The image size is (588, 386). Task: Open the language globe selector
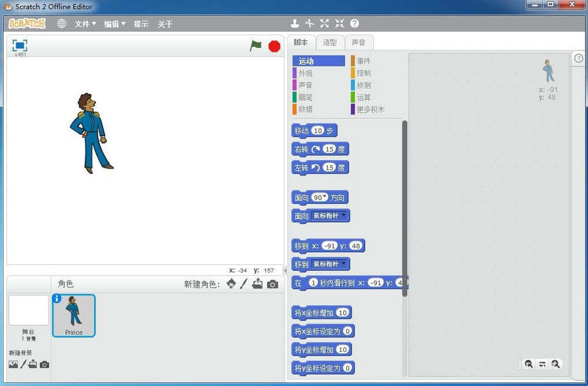click(62, 24)
